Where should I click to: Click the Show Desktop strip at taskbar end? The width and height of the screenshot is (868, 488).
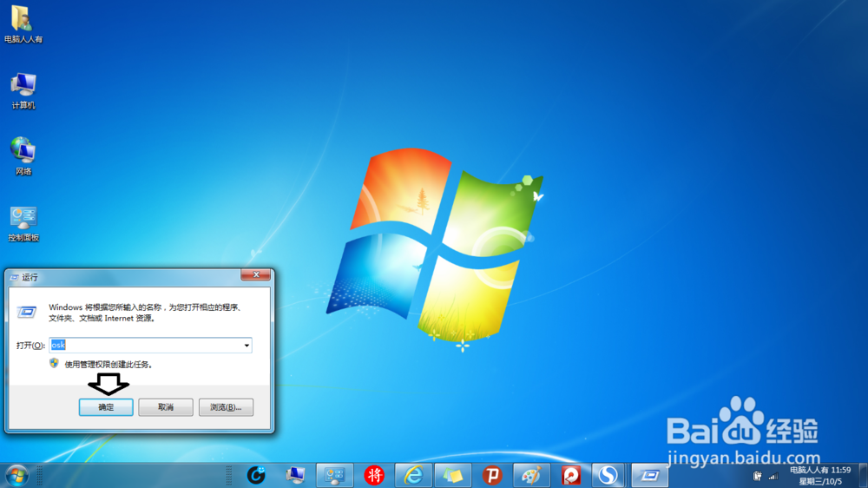tap(863, 476)
